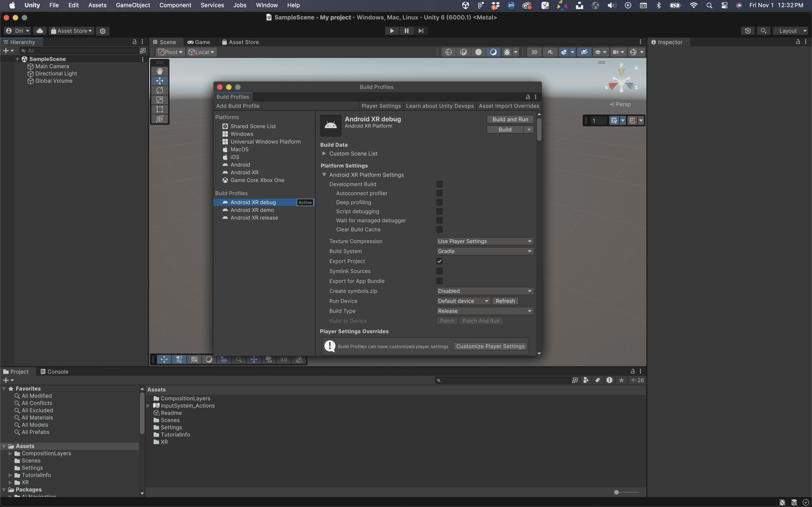Open the GameObject menu
812x507 pixels.
coord(133,5)
